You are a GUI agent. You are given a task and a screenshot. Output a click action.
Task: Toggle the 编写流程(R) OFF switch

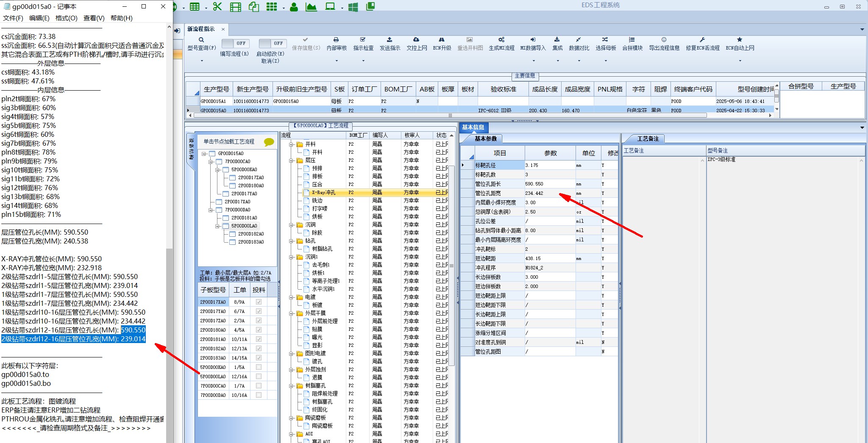pyautogui.click(x=235, y=43)
